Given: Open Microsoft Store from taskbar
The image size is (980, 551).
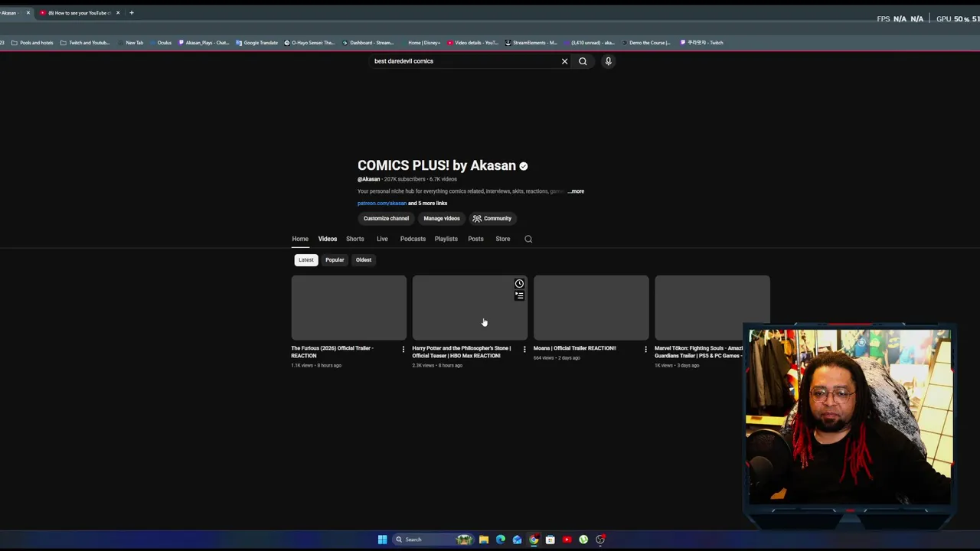Looking at the screenshot, I should [x=550, y=540].
